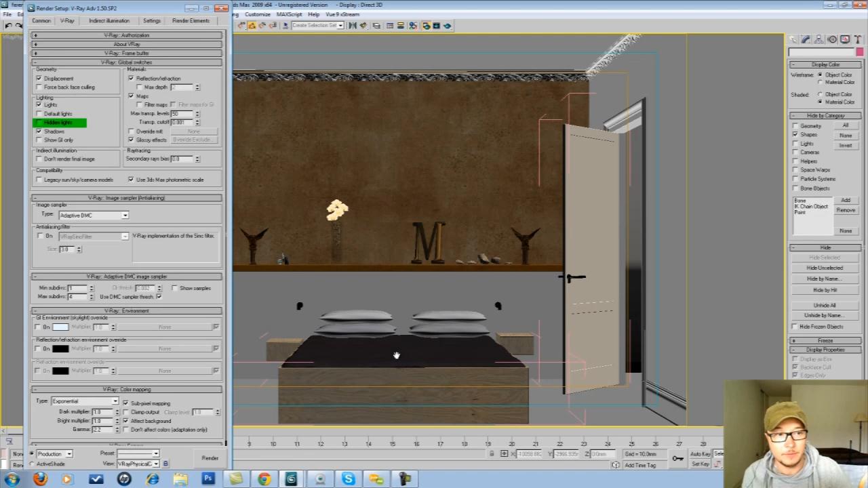This screenshot has height=488, width=868.
Task: Open the Render Setup toolbar icon
Action: click(426, 26)
